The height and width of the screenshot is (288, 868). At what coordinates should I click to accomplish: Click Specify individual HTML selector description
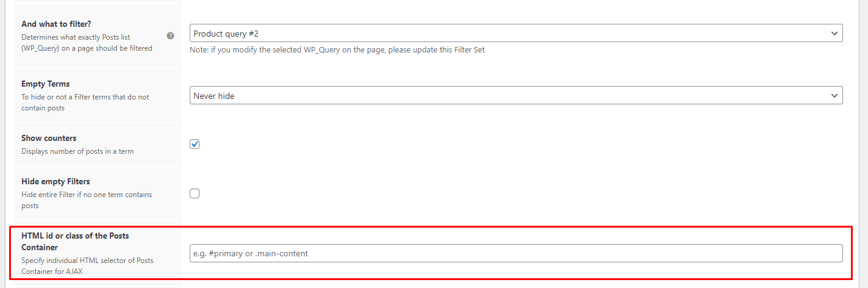coord(87,265)
